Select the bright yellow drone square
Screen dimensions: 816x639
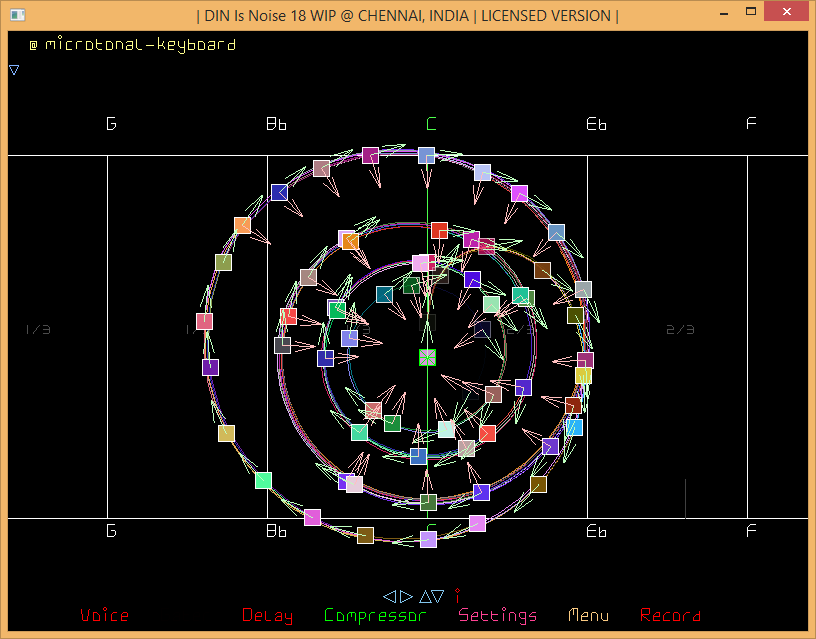pyautogui.click(x=583, y=376)
